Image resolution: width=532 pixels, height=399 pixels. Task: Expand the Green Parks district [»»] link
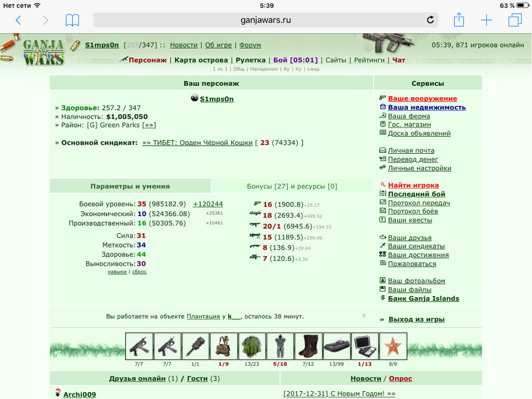(149, 125)
